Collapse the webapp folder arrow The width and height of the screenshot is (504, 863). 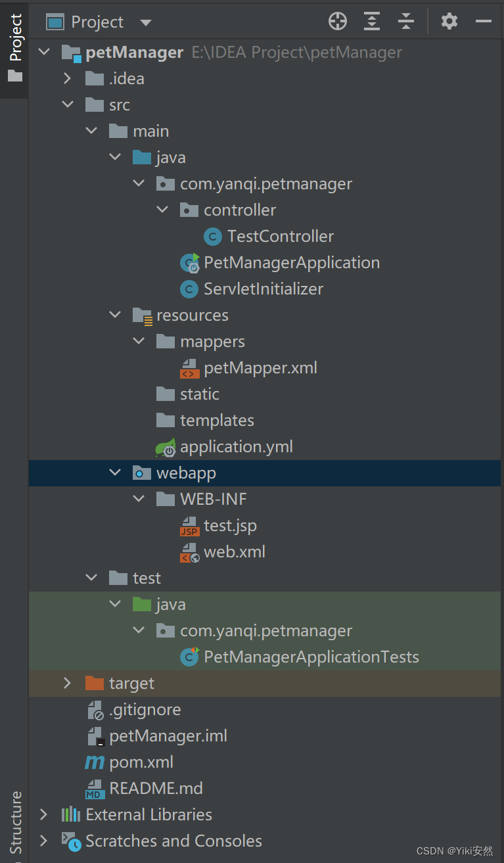tap(115, 473)
